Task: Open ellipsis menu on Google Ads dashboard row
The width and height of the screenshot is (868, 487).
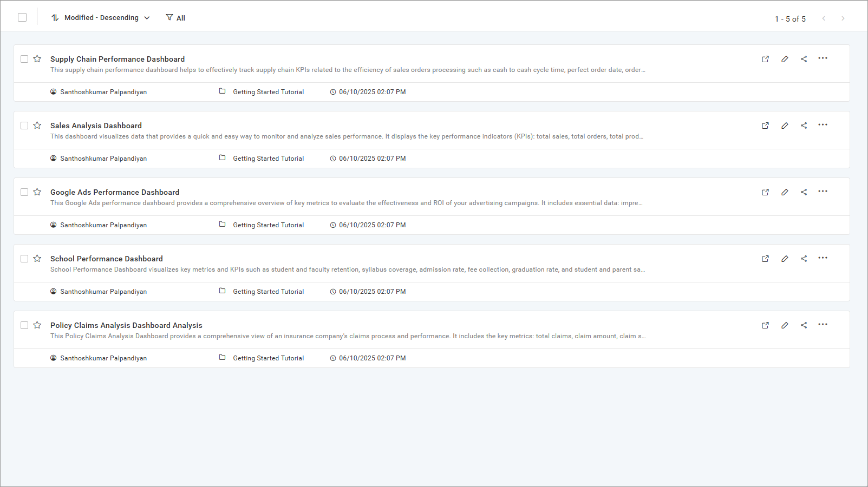Action: click(823, 192)
